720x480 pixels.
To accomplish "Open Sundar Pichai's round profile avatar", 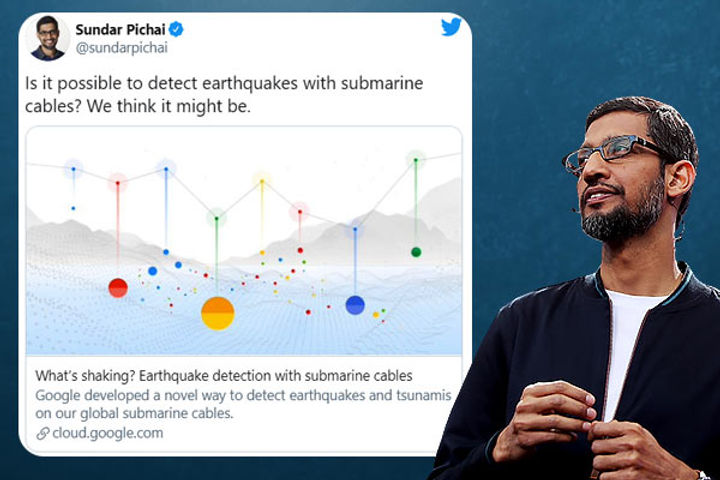I will [x=48, y=39].
